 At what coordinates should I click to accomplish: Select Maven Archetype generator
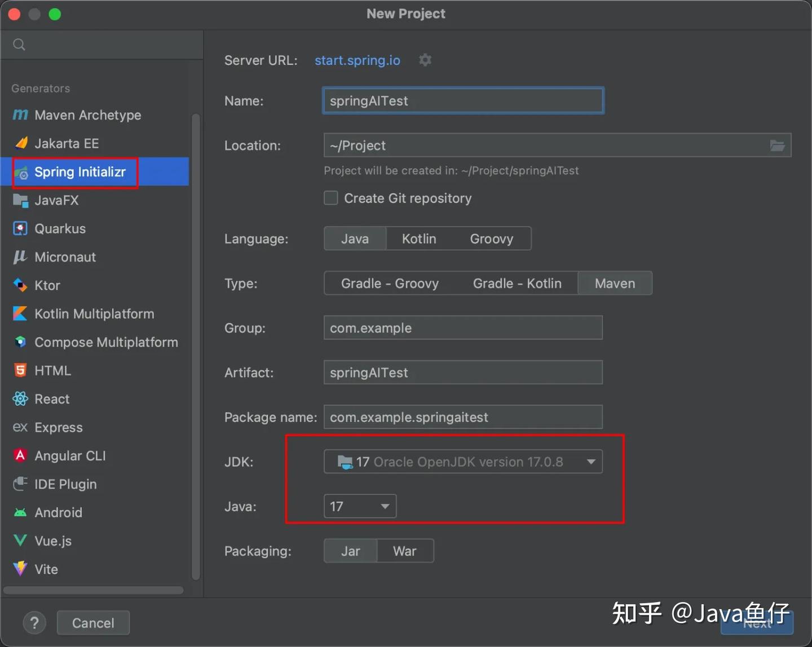pos(95,115)
